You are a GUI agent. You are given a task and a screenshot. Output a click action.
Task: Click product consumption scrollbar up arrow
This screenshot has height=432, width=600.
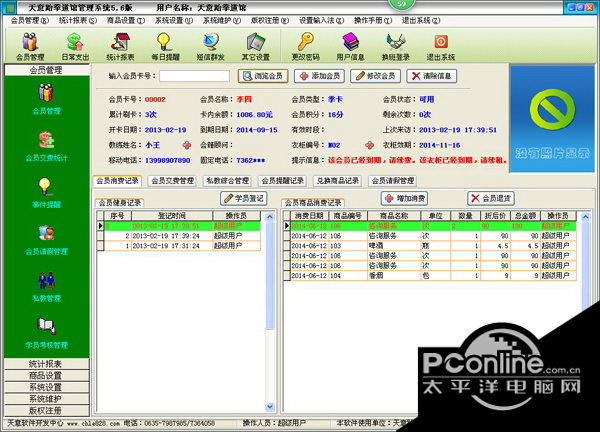point(585,217)
